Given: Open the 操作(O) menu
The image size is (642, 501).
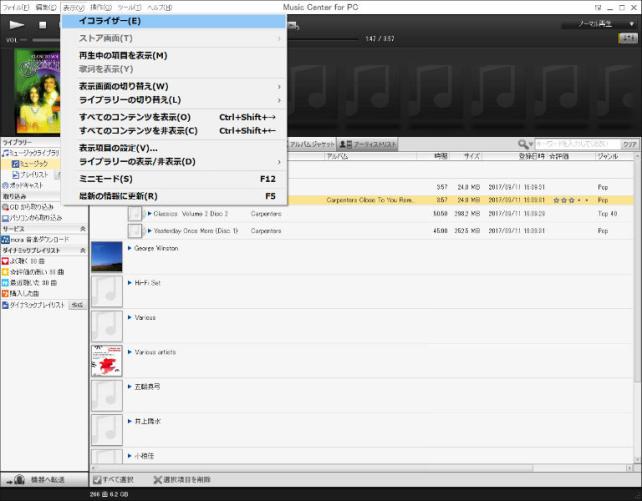Looking at the screenshot, I should [x=101, y=7].
